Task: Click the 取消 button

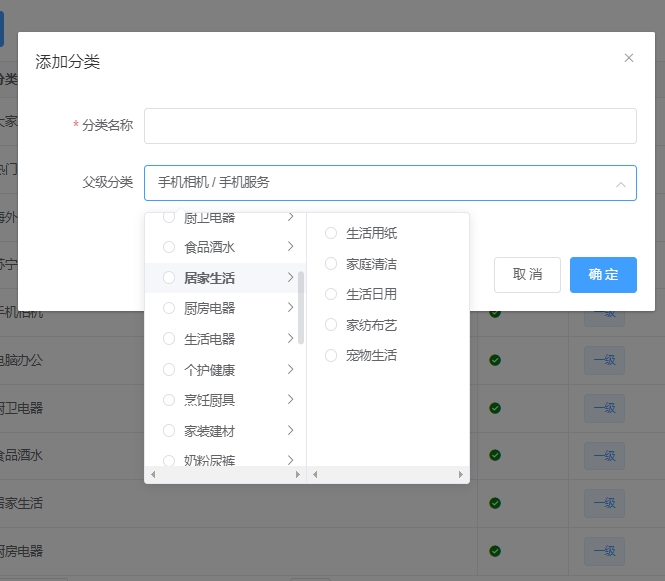Action: click(x=527, y=275)
